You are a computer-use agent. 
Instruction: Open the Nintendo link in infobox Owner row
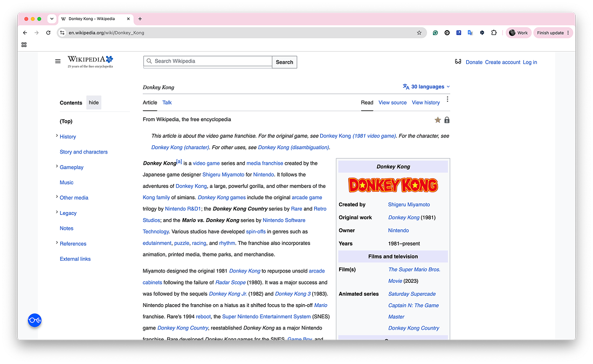(398, 230)
